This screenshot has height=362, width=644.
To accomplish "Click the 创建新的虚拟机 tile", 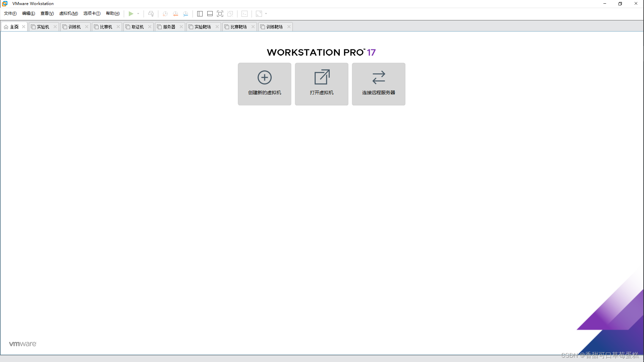I will (x=265, y=84).
